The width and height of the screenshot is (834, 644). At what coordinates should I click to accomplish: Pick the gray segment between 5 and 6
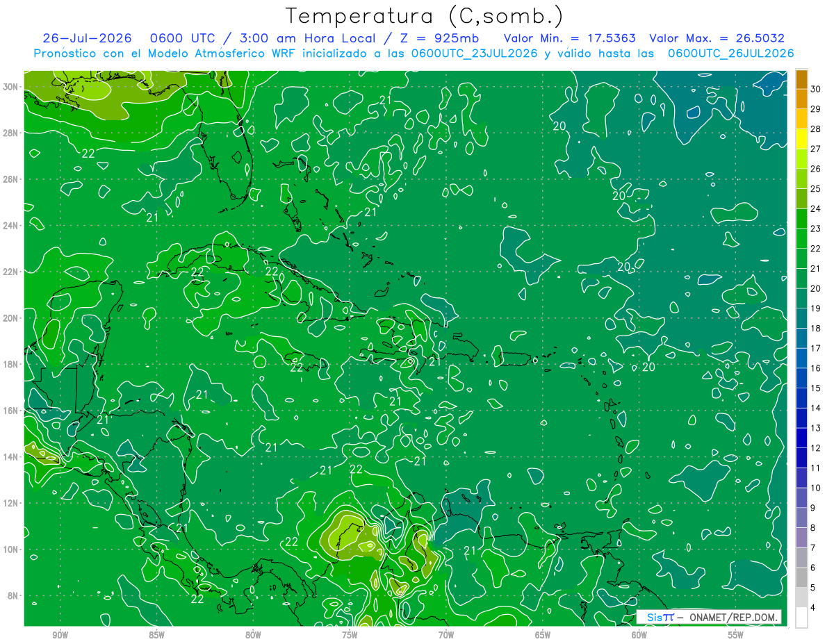pos(801,578)
